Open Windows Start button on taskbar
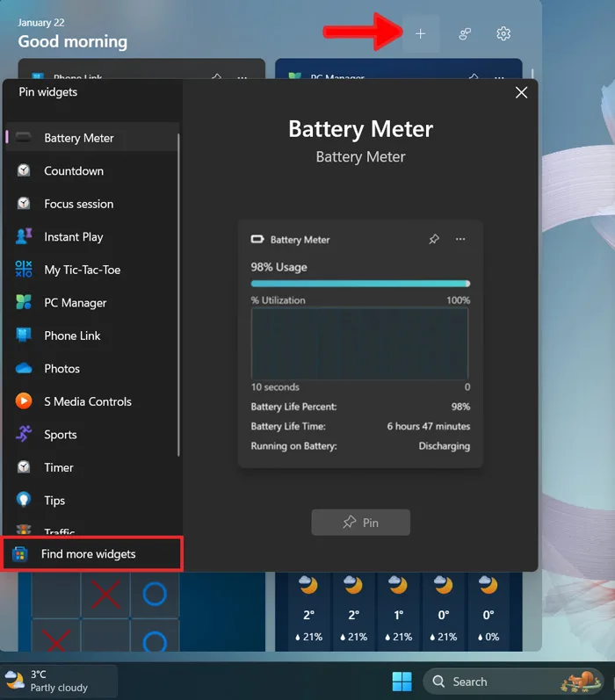The width and height of the screenshot is (615, 700). pyautogui.click(x=402, y=682)
